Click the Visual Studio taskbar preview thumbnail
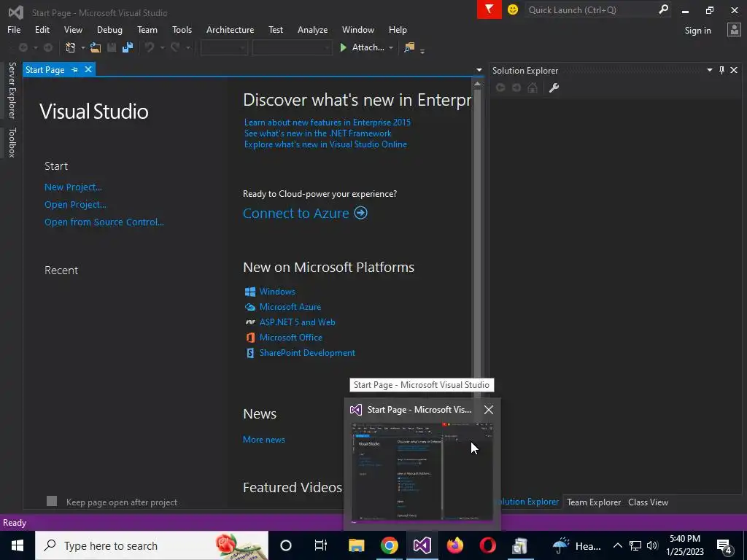Screen dimensions: 747x560 [x=422, y=472]
